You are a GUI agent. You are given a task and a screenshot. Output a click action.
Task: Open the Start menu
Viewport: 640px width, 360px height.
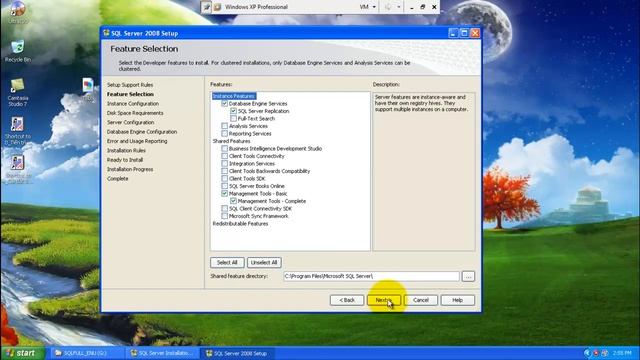[x=22, y=353]
